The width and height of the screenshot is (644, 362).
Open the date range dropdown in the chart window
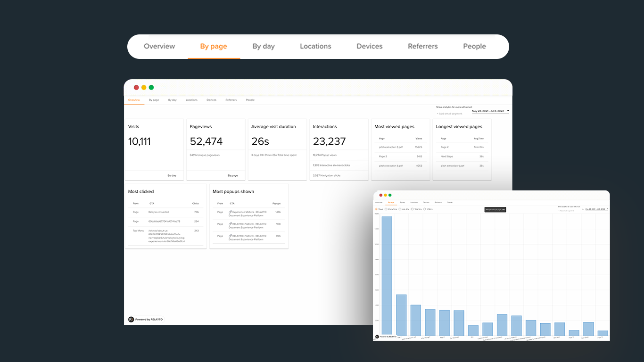point(597,209)
